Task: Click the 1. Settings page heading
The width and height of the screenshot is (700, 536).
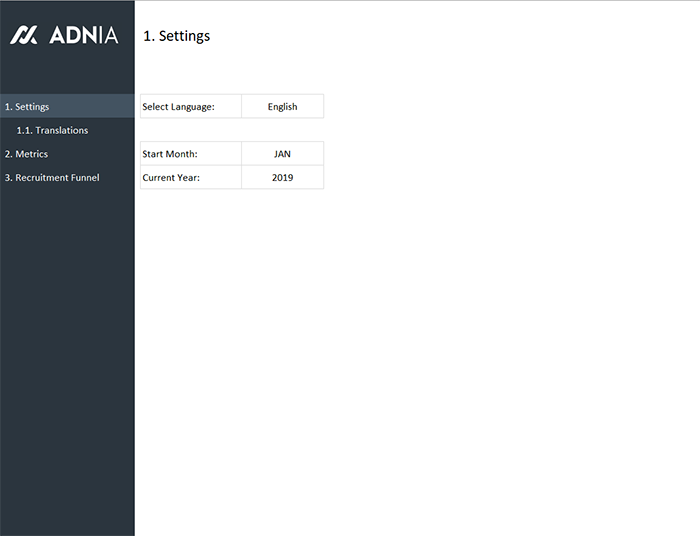Action: 177,36
